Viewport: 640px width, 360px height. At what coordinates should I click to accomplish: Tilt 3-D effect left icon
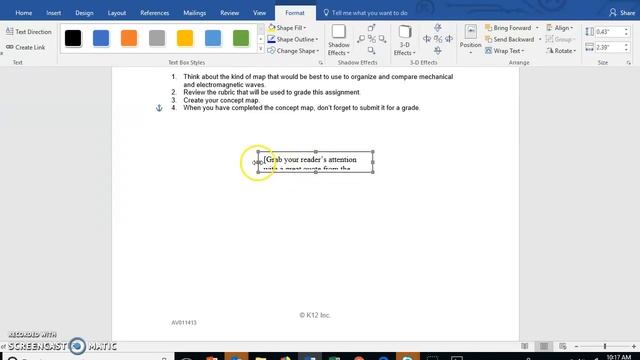(x=427, y=39)
